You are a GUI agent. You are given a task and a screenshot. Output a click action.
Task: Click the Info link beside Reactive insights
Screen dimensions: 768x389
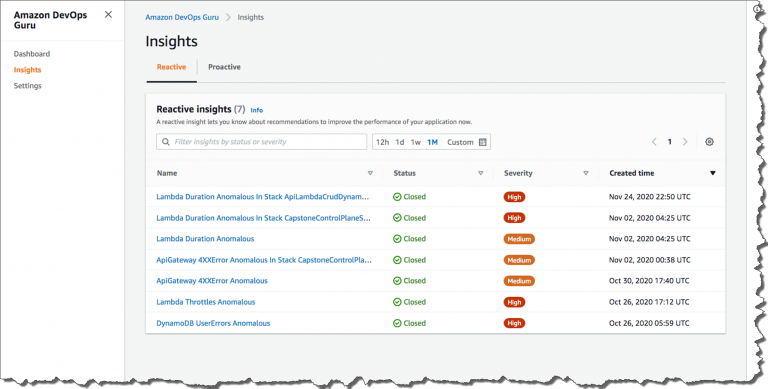point(257,110)
